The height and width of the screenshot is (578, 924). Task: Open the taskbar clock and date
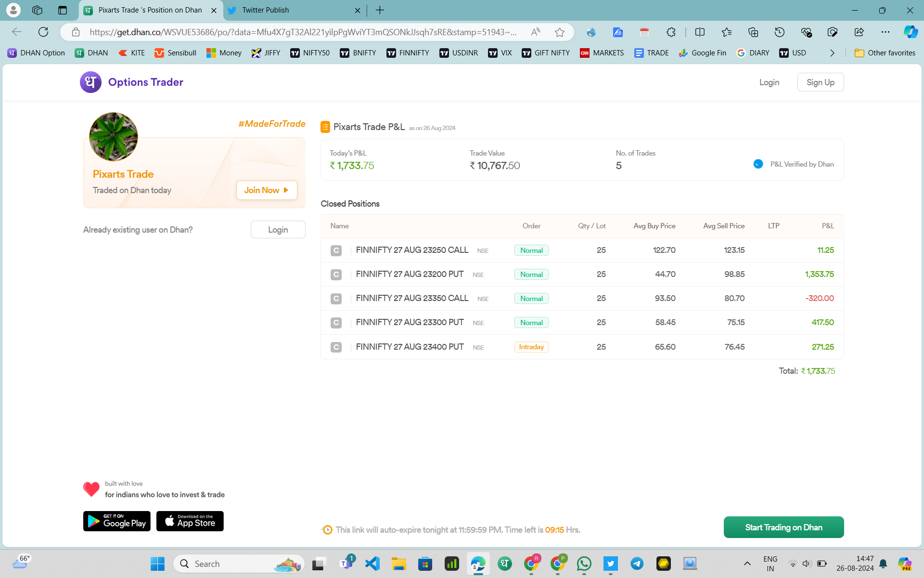855,564
